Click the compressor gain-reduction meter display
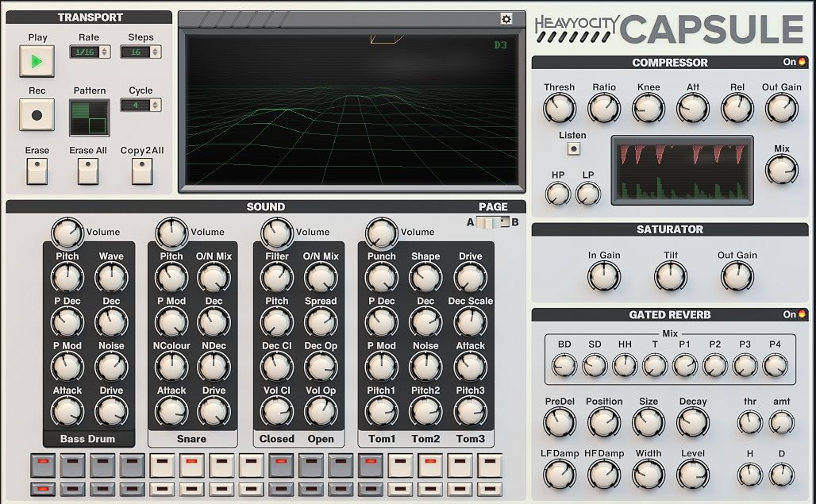Viewport: 816px width, 504px height. pyautogui.click(x=683, y=171)
